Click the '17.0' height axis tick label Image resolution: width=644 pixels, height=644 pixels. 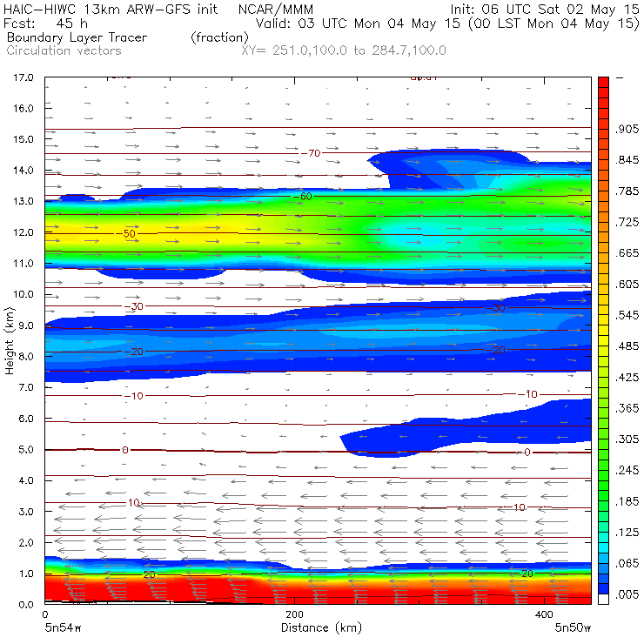click(23, 77)
